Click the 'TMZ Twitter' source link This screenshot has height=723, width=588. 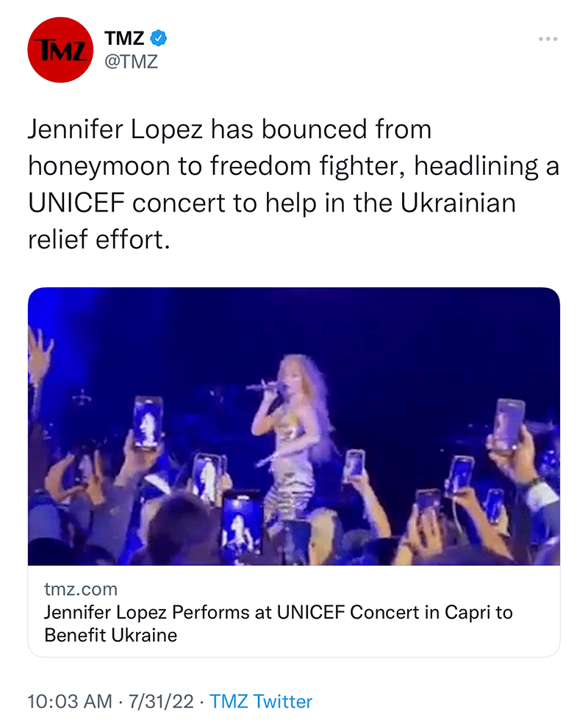pyautogui.click(x=261, y=701)
